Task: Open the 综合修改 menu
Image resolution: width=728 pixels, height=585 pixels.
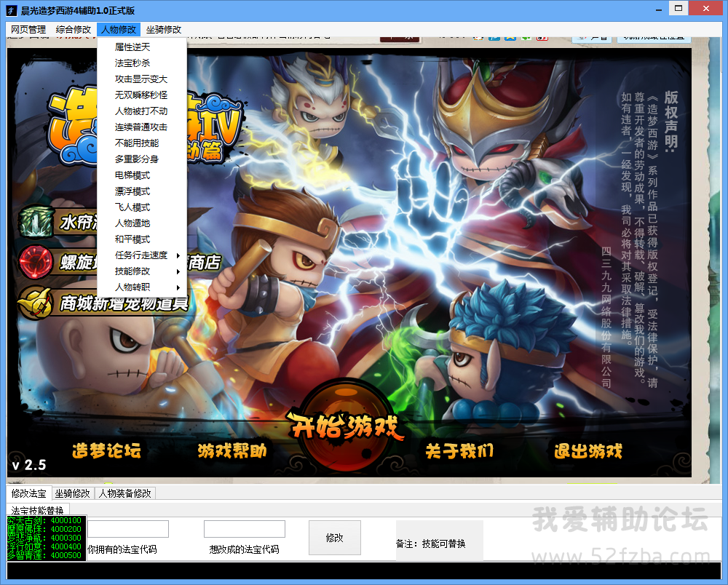Action: click(74, 30)
